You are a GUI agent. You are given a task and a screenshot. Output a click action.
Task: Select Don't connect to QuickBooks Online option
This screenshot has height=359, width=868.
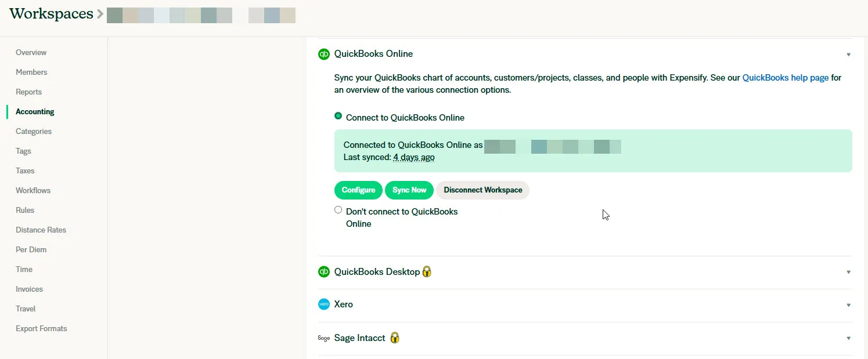338,210
